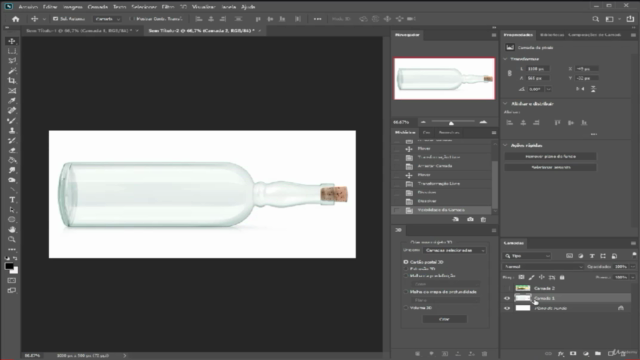Create new adjustment layer icon
Viewport: 640px width, 360px height.
coord(586,353)
